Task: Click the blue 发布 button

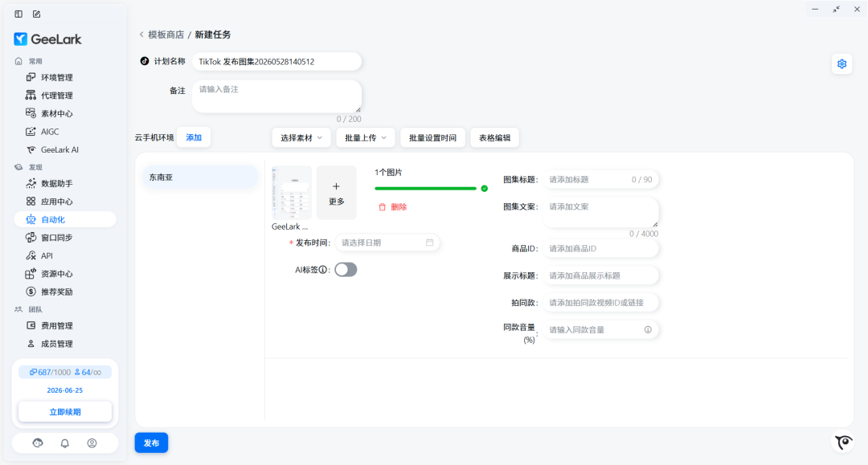Action: (x=151, y=443)
